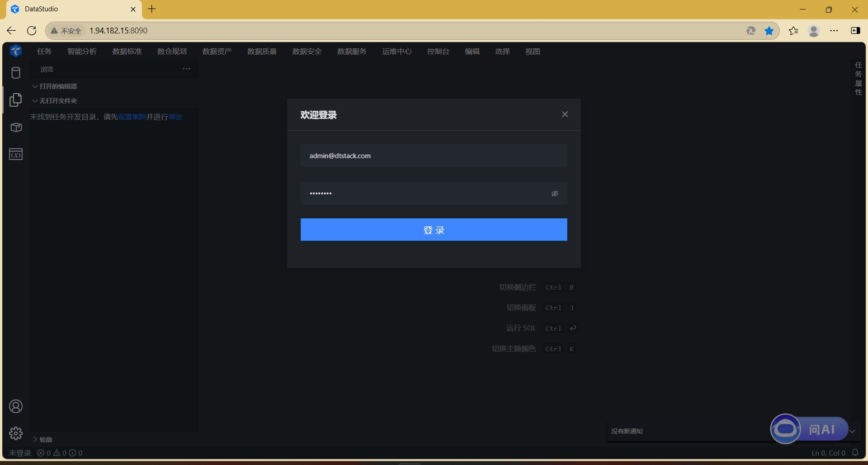Image resolution: width=868 pixels, height=465 pixels.
Task: Click the 登录 login button
Action: pos(434,230)
